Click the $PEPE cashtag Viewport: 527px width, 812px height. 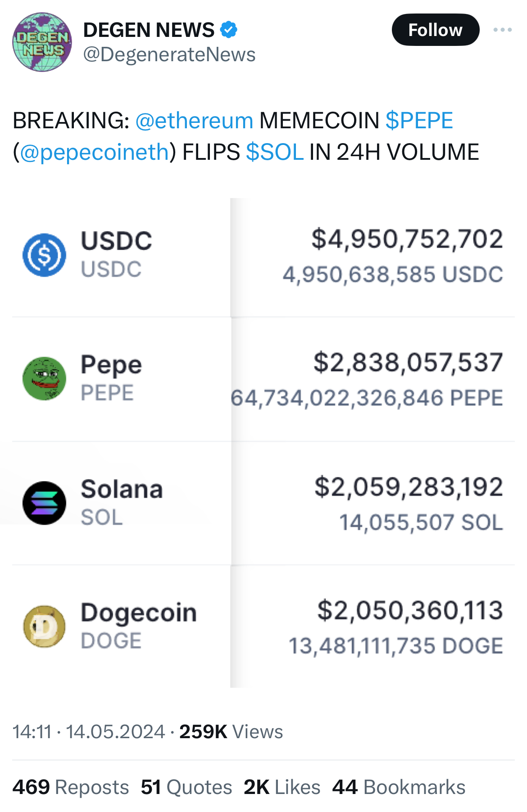tap(419, 121)
